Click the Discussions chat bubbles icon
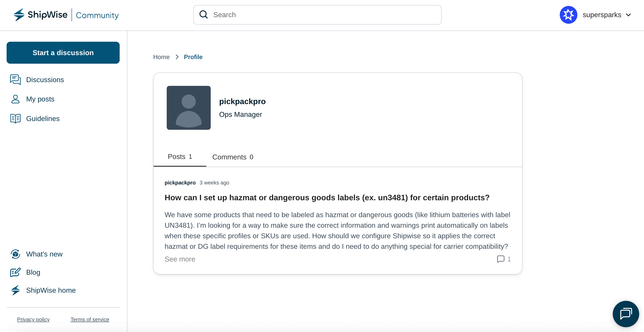 click(15, 80)
